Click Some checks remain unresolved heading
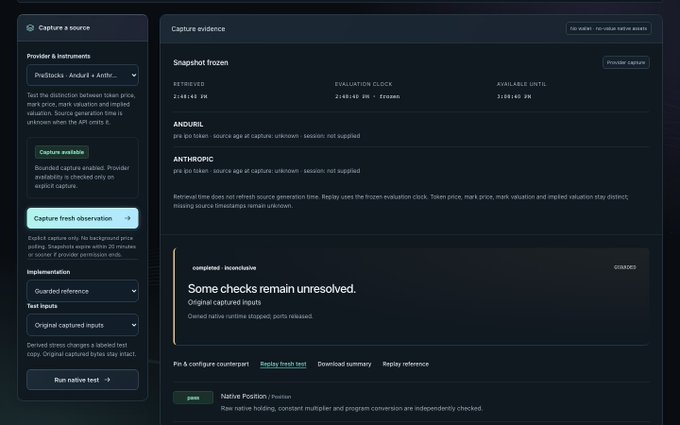680x425 pixels. [271, 289]
